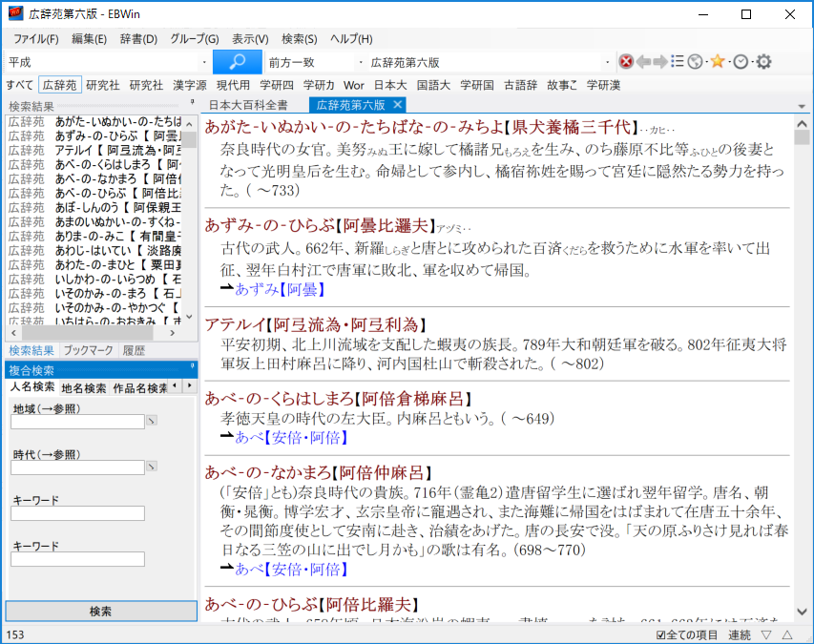The height and width of the screenshot is (644, 814).
Task: Select the Wor dictionary tab
Action: (x=353, y=85)
